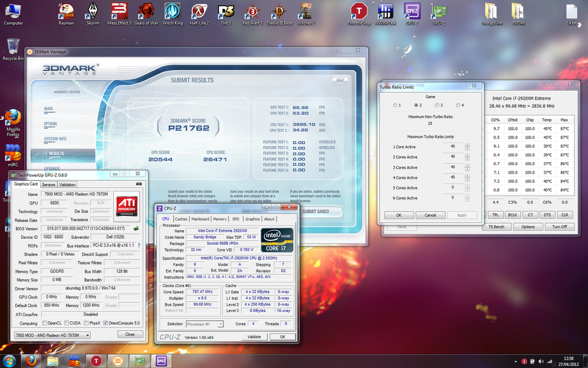The width and height of the screenshot is (588, 368).
Task: Select the 14.txt file icon
Action: pyautogui.click(x=572, y=14)
